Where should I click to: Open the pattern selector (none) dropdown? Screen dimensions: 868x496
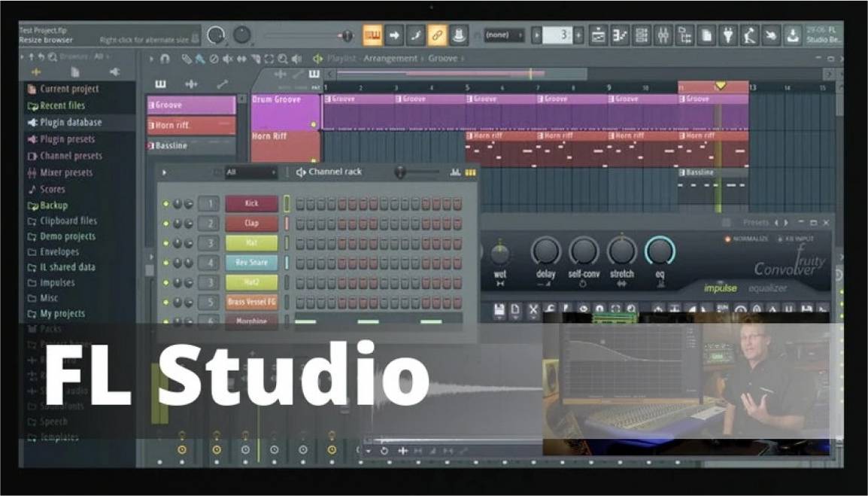pos(504,35)
